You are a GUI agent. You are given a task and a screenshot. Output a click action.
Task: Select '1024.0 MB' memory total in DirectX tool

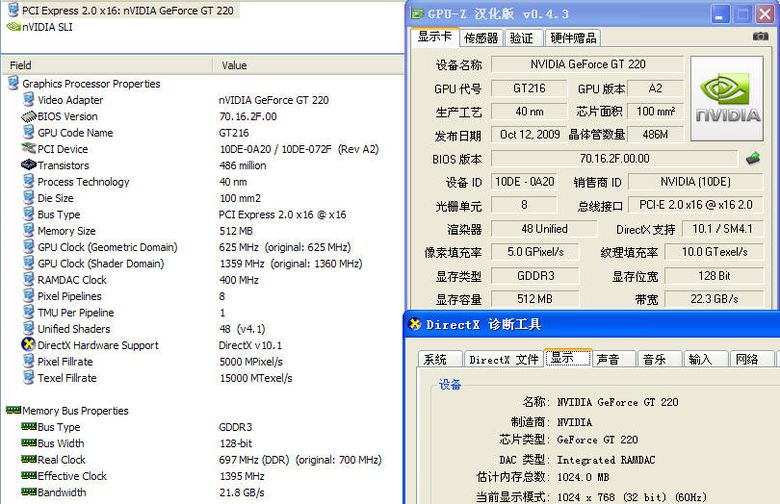pos(583,477)
